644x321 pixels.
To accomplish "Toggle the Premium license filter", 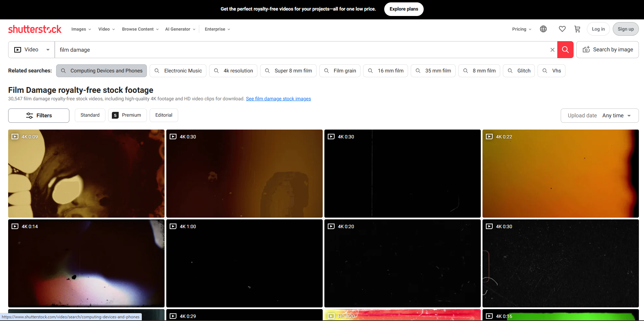I will (127, 115).
